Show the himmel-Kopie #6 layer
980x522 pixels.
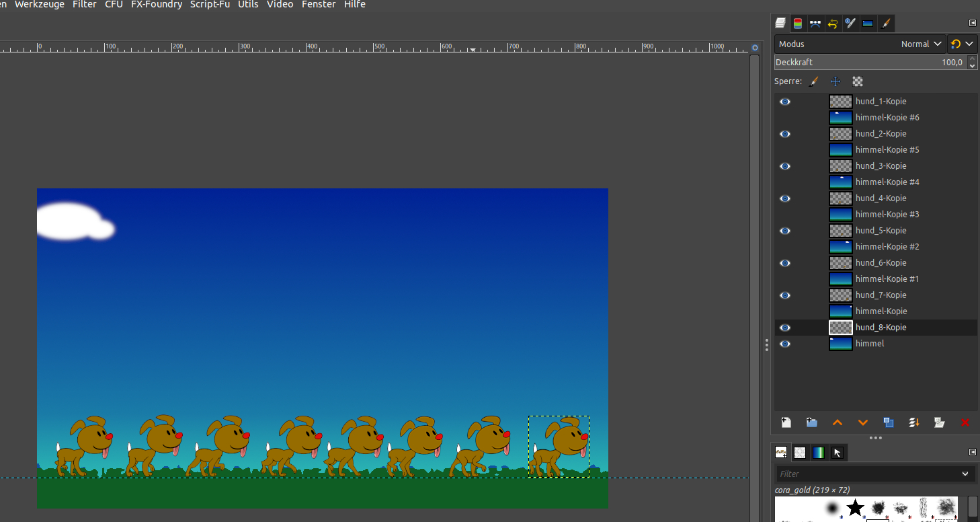pos(784,118)
